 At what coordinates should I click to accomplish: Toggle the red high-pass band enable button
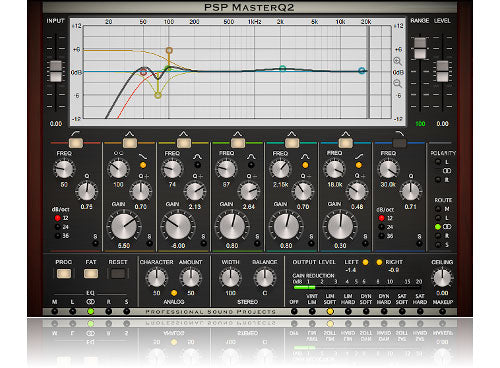(76, 143)
